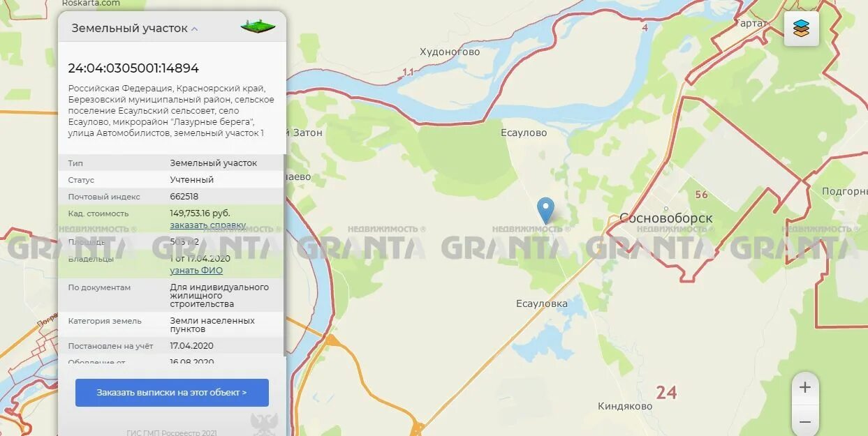
Task: Click the Roskarta.com logo text
Action: (91, 3)
